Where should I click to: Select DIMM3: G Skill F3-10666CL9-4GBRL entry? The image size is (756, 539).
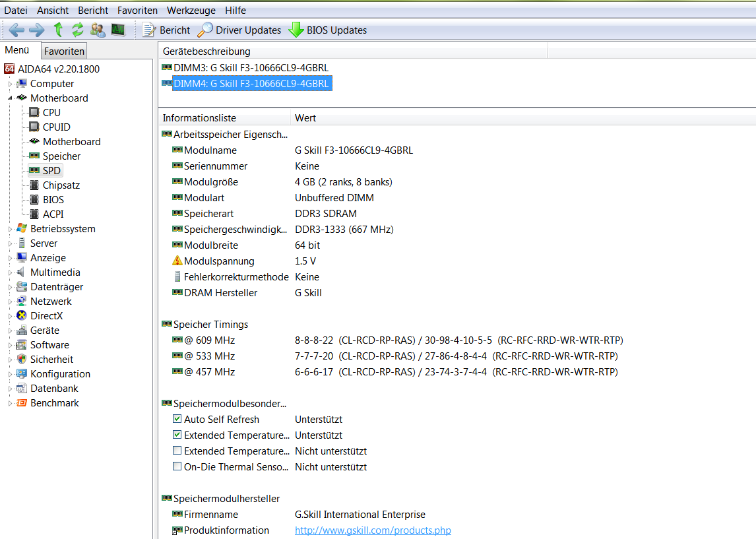(x=245, y=67)
